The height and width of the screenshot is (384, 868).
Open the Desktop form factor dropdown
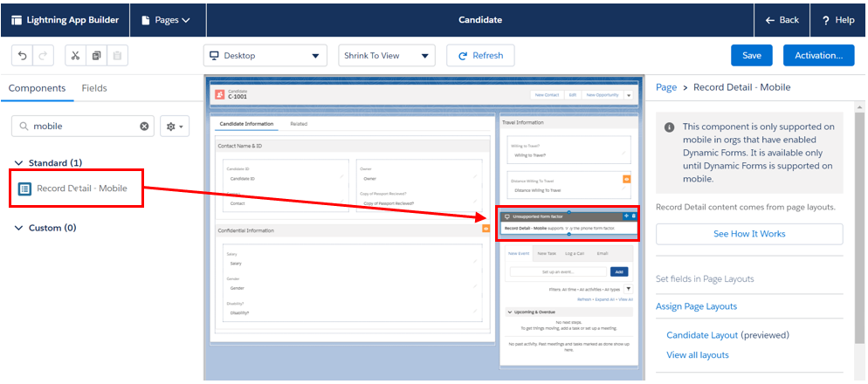[x=265, y=56]
